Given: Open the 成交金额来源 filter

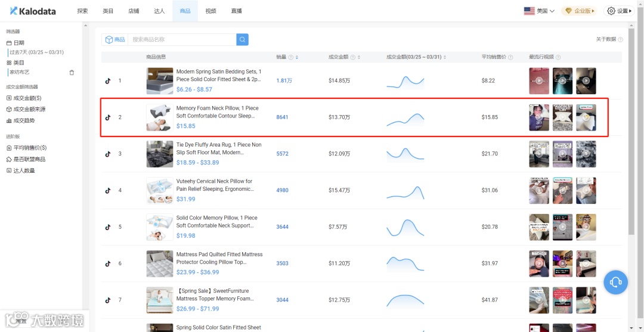Looking at the screenshot, I should tap(26, 110).
